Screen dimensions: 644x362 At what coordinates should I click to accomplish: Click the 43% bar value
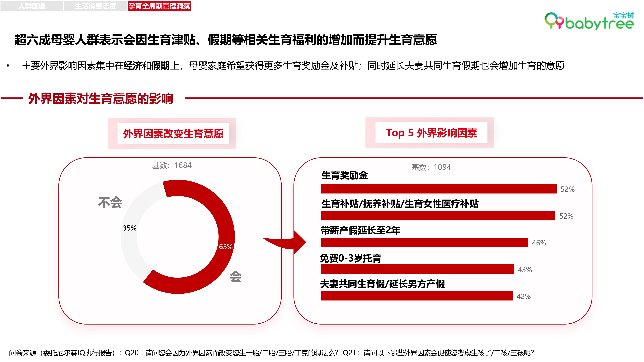(x=525, y=270)
